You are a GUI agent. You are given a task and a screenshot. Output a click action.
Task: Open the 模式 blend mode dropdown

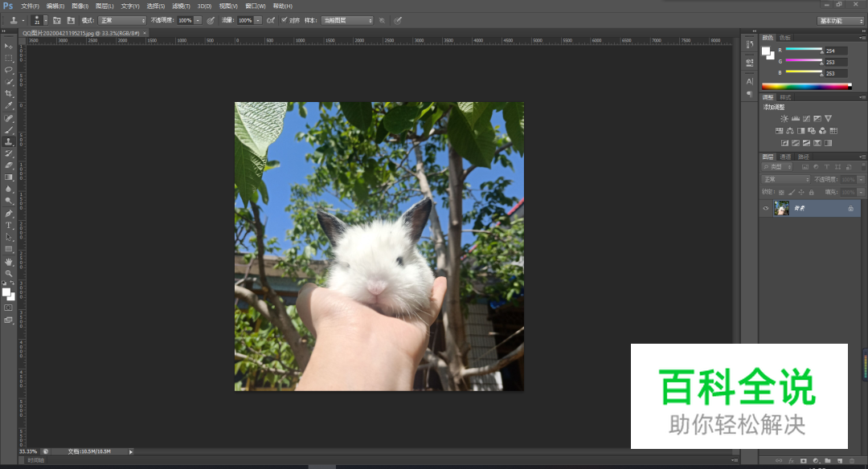click(x=122, y=20)
